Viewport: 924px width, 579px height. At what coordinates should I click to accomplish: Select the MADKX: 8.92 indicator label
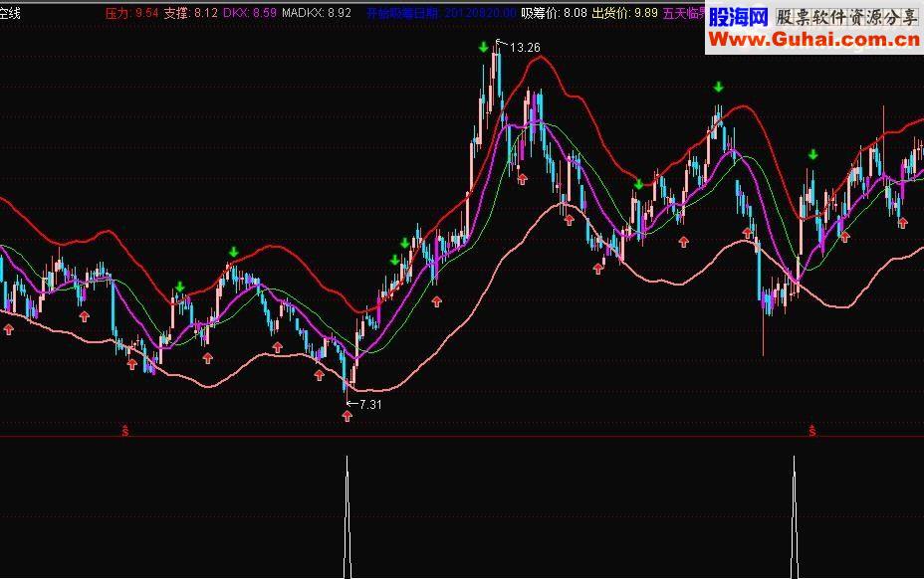[x=317, y=12]
